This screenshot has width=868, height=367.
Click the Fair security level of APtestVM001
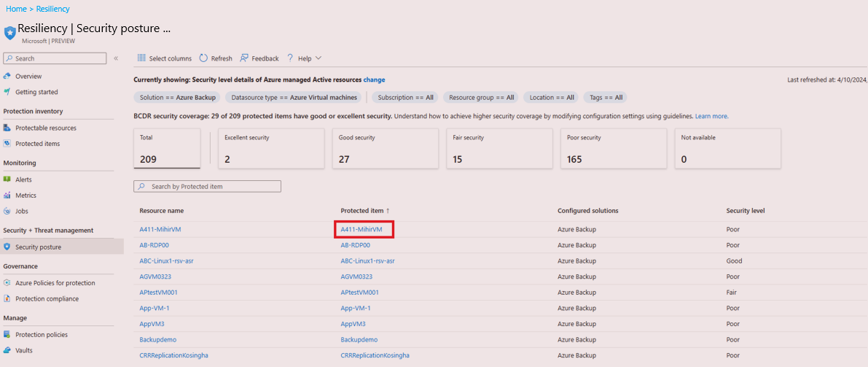[x=732, y=292]
